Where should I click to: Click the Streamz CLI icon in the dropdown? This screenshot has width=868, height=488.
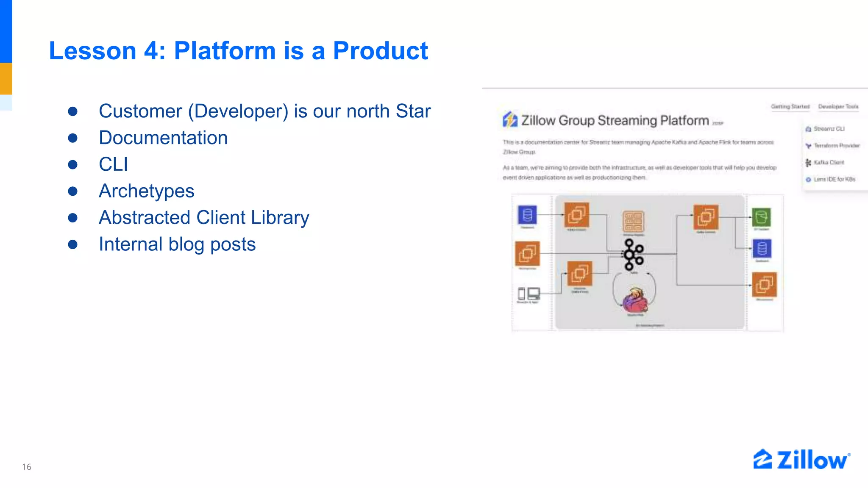808,129
